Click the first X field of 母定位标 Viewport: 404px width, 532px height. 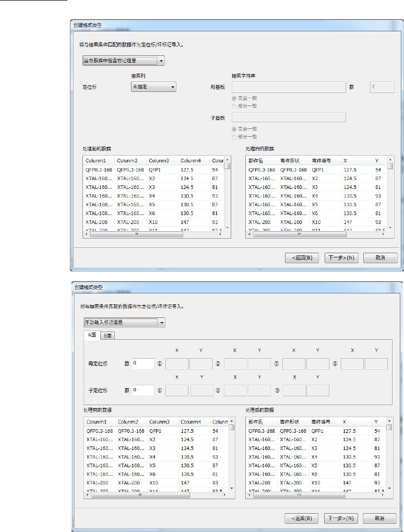point(177,364)
